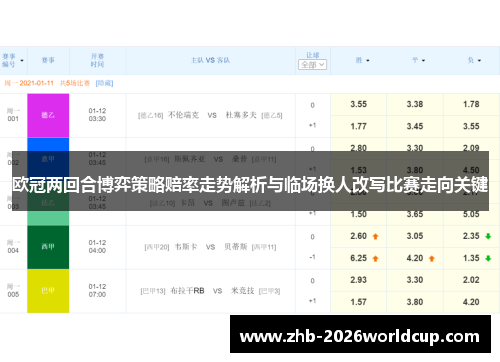Open home team 布拉干RB
500x362 pixels.
click(x=187, y=291)
